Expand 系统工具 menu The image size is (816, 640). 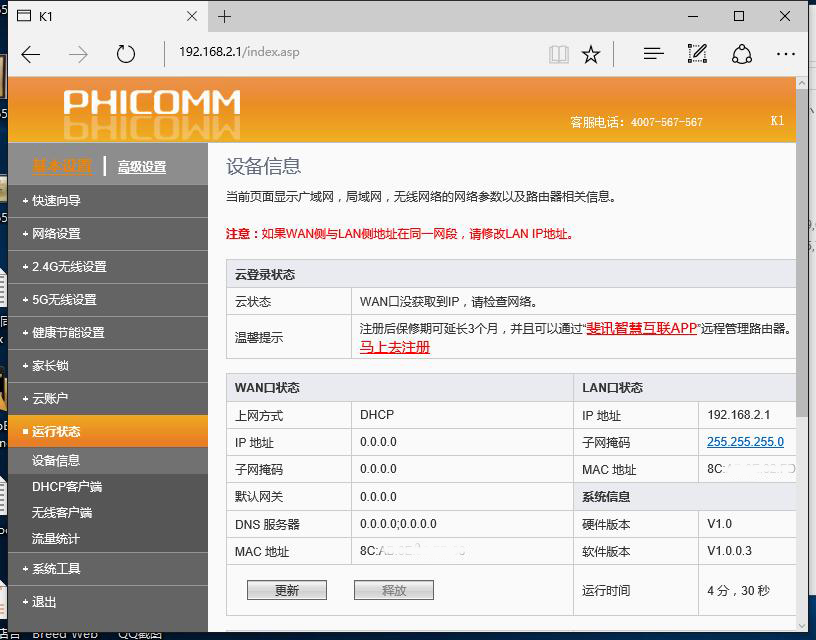tap(108, 569)
